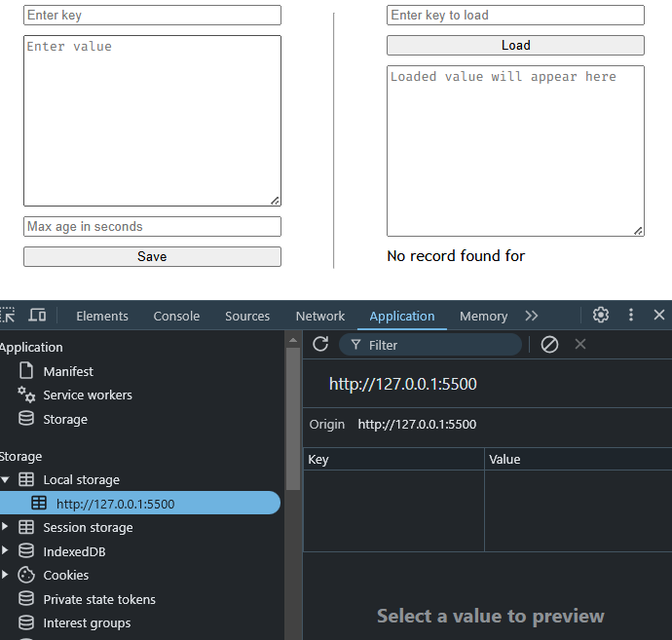Screen dimensions: 672x640
Task: Click the Key column header
Action: (x=393, y=459)
